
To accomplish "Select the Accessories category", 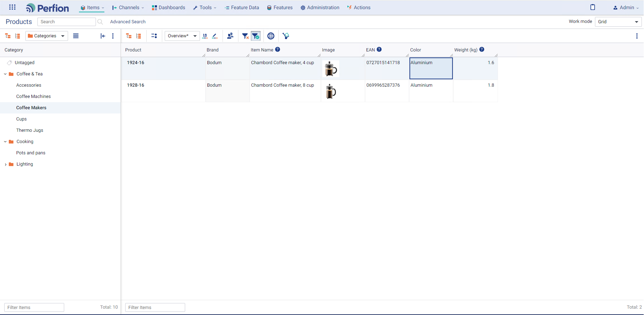I will 29,85.
